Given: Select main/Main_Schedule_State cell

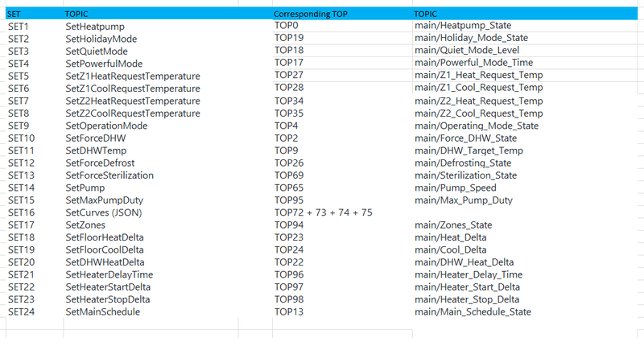Looking at the screenshot, I should click(473, 311).
